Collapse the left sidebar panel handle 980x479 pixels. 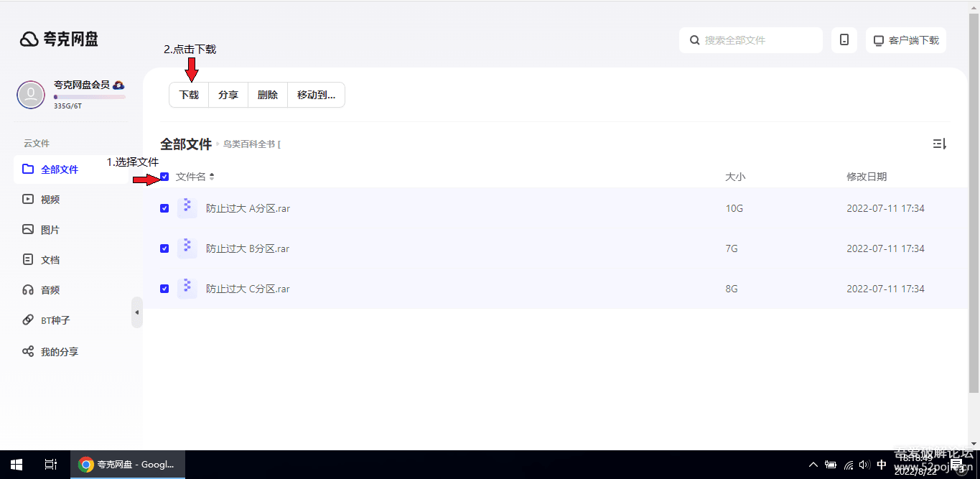coord(136,312)
